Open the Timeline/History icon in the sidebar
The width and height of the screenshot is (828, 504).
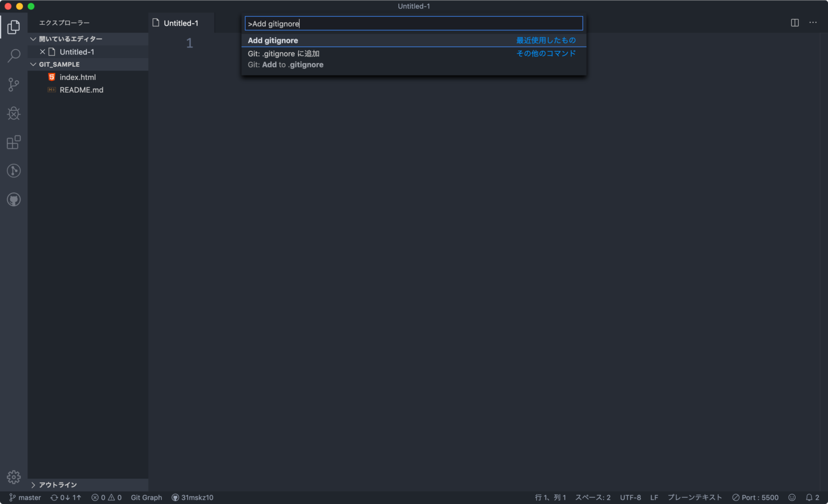[x=13, y=171]
